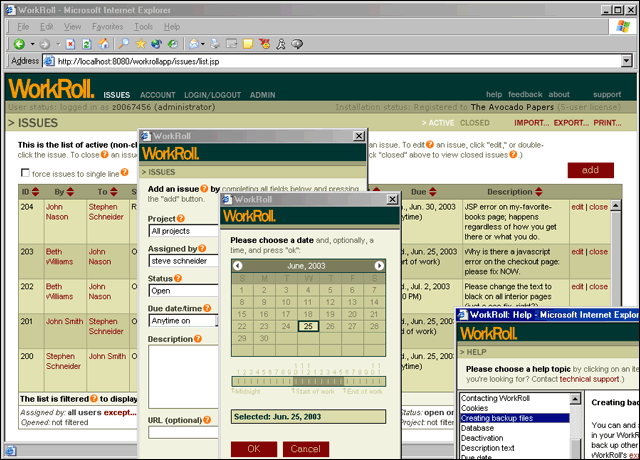Open the Back button history dropdown arrow
Image resolution: width=640 pixels, height=460 pixels.
coord(32,44)
